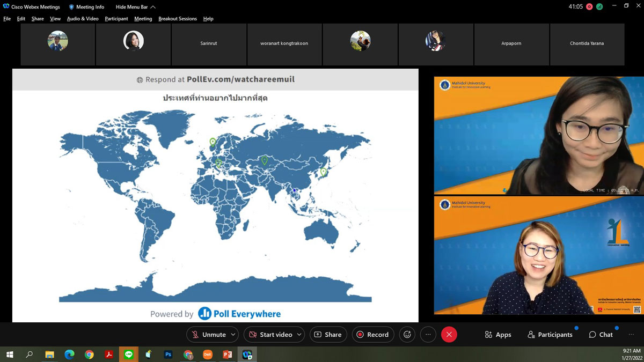Start video from the meeting controls
Screen dimensions: 644x362
point(270,335)
